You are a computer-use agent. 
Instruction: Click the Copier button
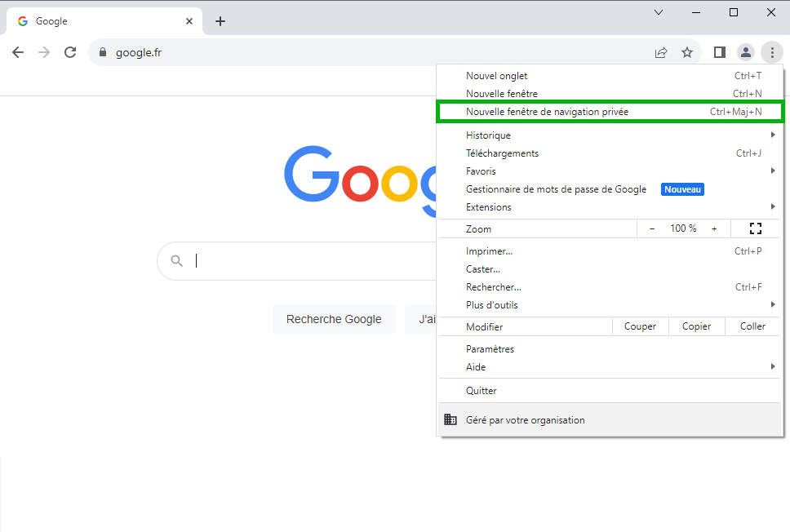(x=697, y=326)
